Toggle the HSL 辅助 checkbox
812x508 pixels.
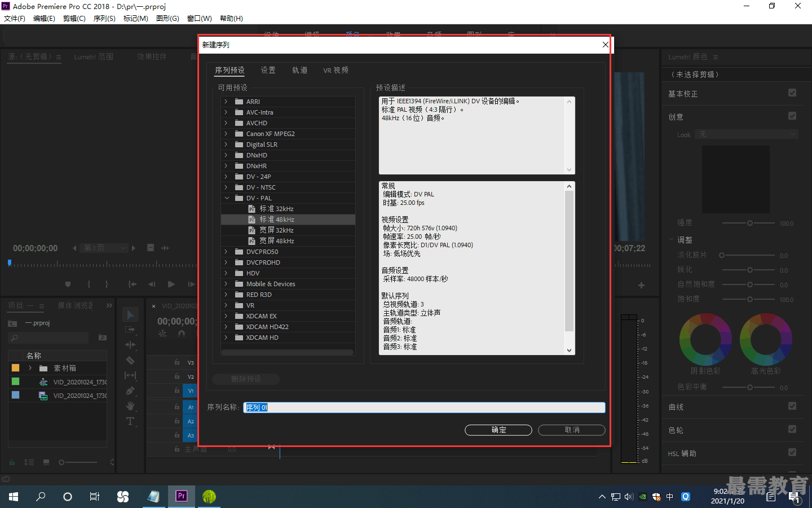[792, 452]
